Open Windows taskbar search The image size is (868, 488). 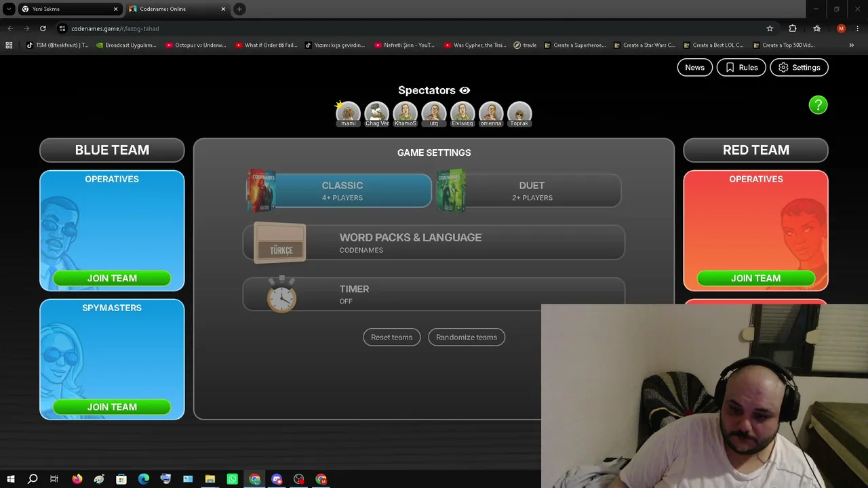click(x=33, y=479)
